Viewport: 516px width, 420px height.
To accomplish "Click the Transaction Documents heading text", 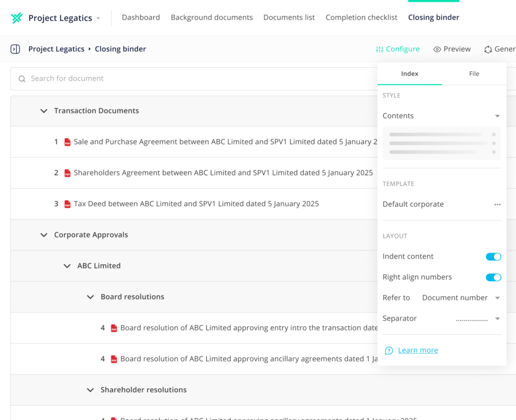I will 96,111.
